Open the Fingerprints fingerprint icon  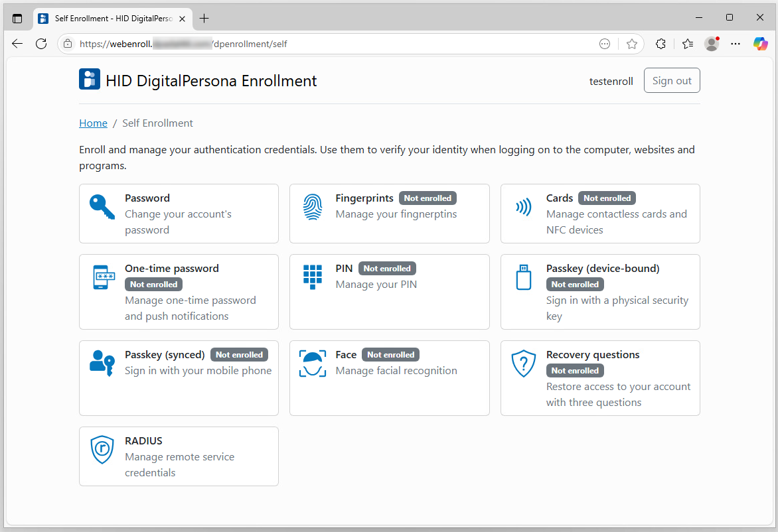click(x=313, y=207)
